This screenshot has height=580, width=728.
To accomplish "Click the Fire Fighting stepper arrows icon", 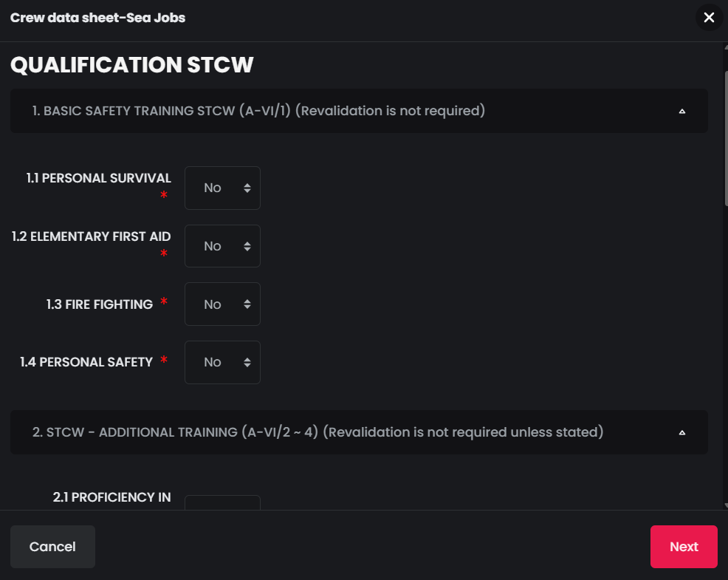I will (x=247, y=304).
